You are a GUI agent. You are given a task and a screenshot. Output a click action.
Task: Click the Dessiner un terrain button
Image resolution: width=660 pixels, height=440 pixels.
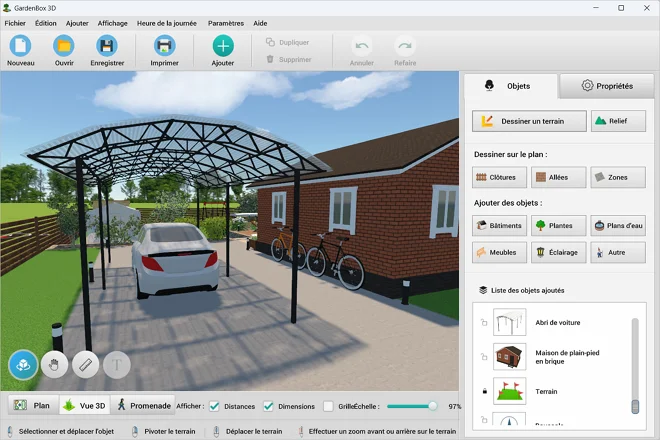click(528, 121)
